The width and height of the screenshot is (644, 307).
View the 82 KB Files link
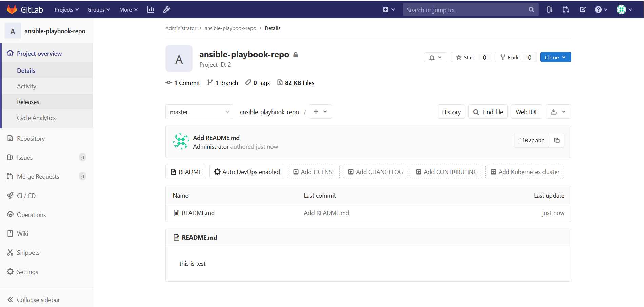pyautogui.click(x=296, y=83)
